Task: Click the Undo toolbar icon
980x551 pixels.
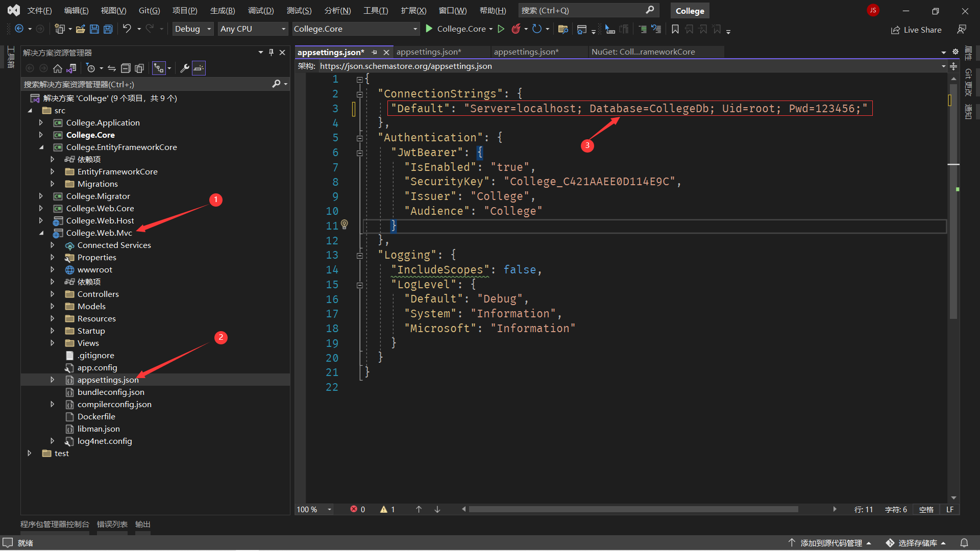Action: 127,29
